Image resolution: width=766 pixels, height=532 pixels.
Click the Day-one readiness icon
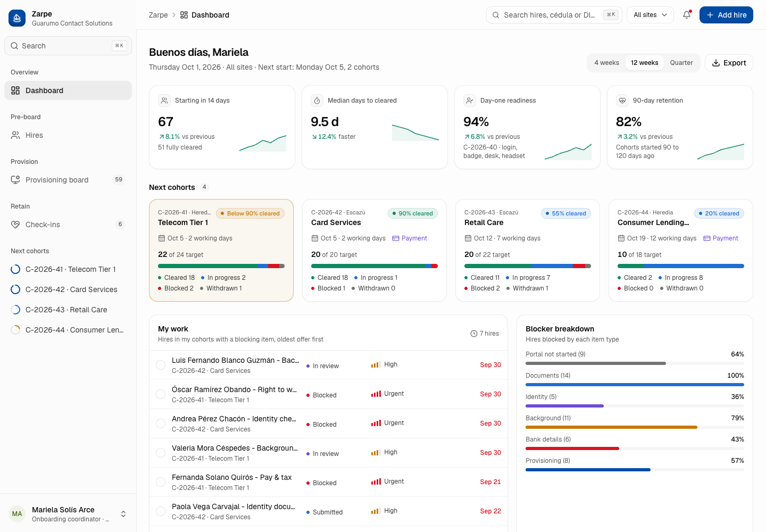pos(470,101)
